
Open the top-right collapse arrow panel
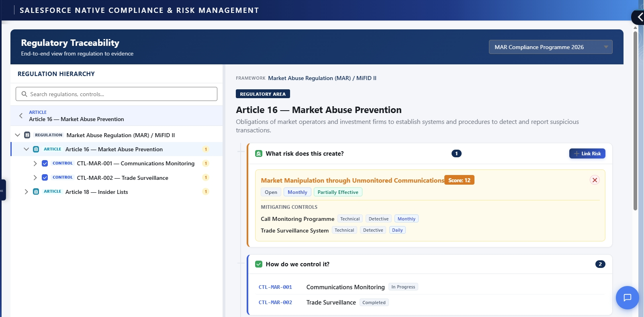pos(639,17)
